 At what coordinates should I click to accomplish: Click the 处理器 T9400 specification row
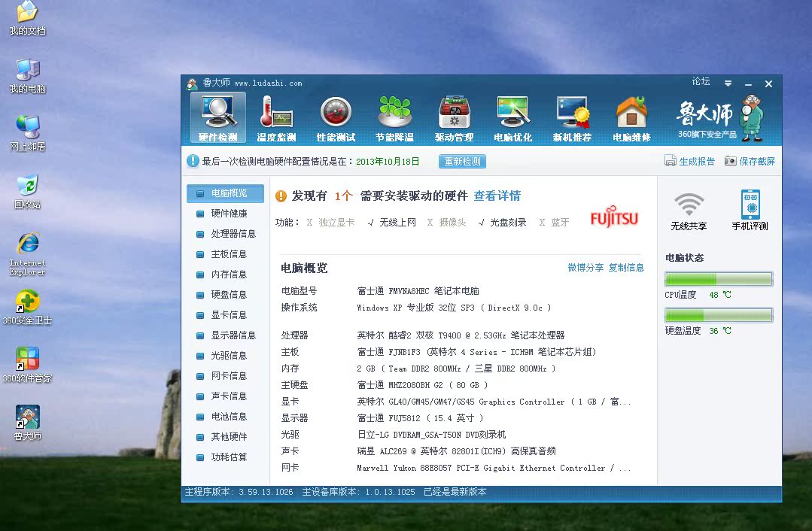tap(423, 335)
